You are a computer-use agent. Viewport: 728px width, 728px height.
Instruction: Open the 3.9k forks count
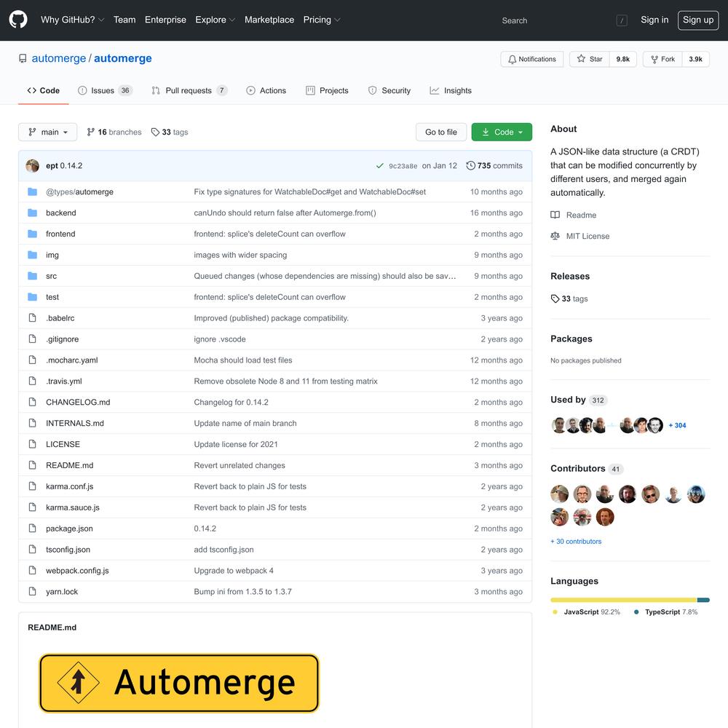coord(695,59)
